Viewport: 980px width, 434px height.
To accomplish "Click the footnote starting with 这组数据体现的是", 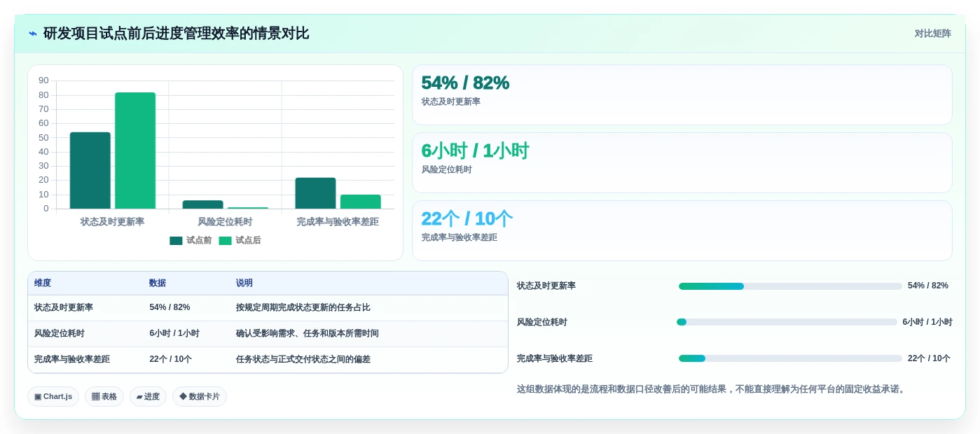I will tap(712, 389).
